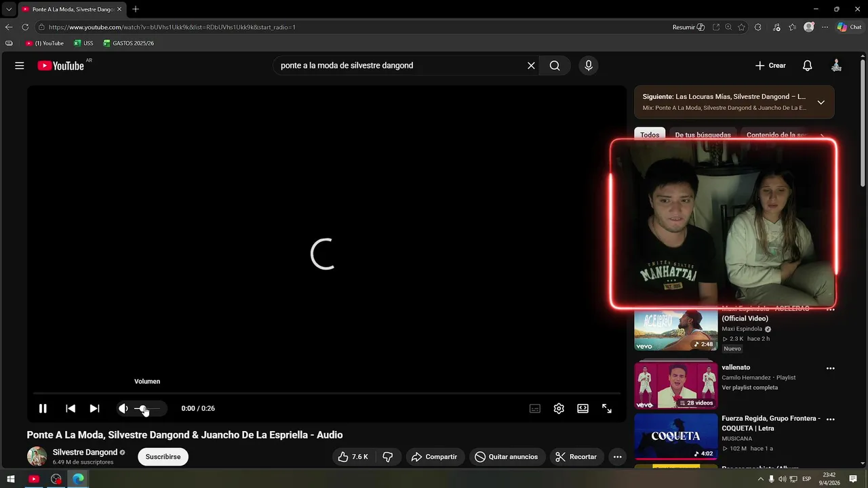
Task: Skip to the next video
Action: [95, 409]
